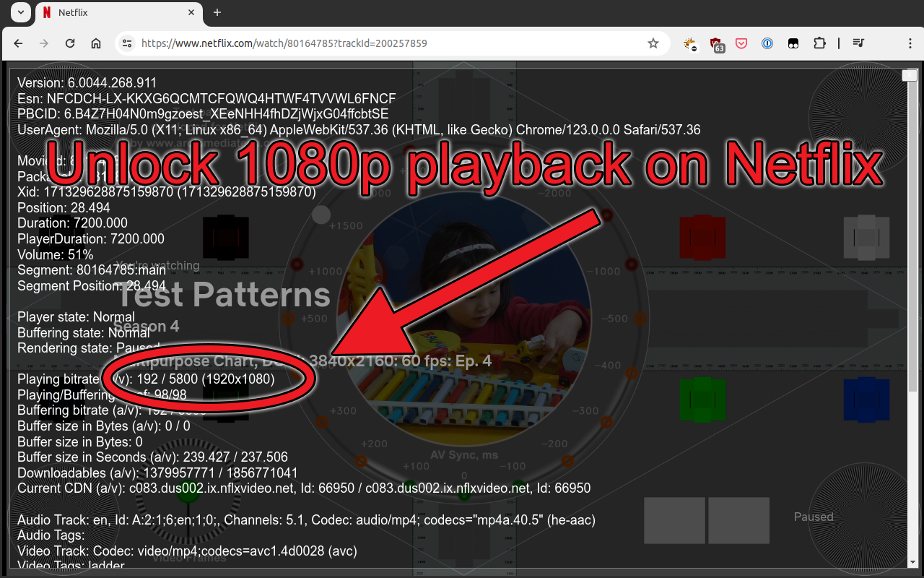Click the uBlock Origin extension icon
The image size is (924, 578).
point(716,43)
